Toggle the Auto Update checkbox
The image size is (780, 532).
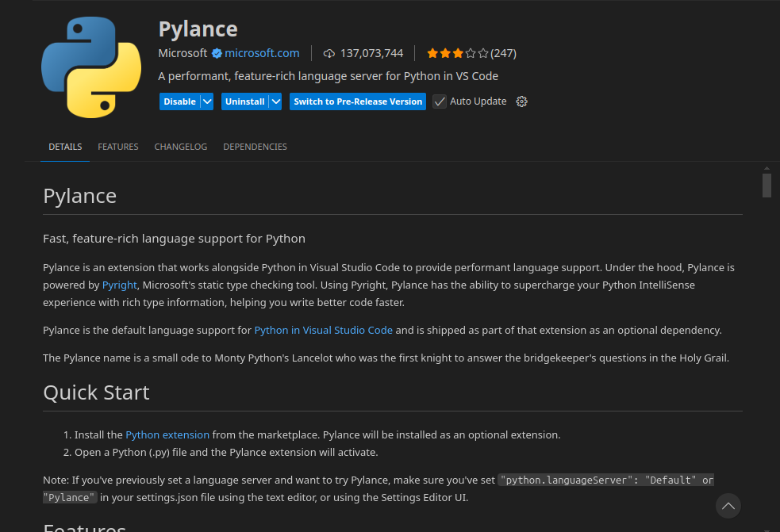[440, 101]
